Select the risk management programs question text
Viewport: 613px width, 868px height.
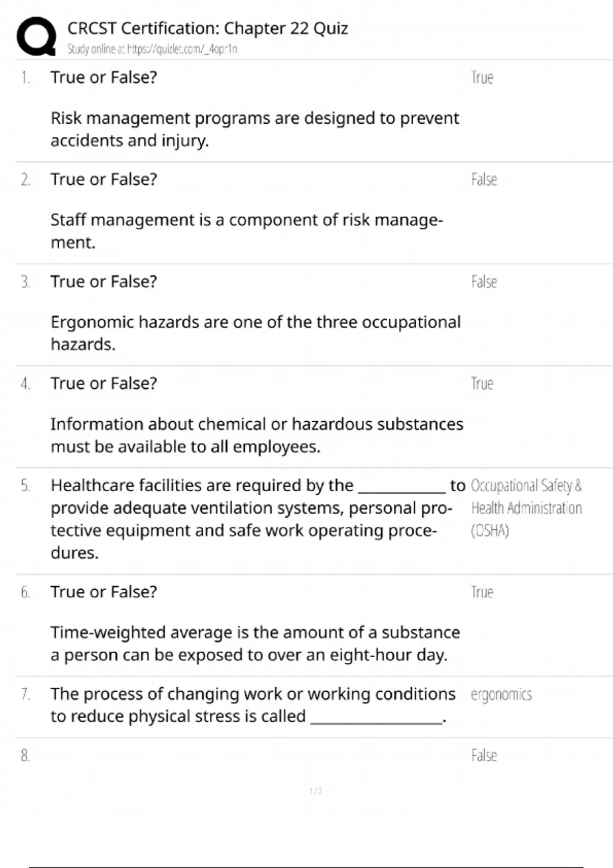[x=254, y=129]
